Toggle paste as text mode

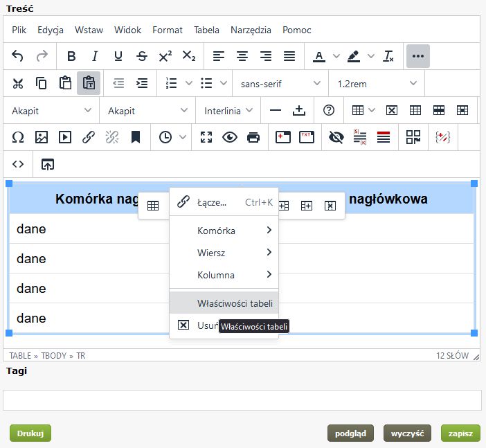(89, 83)
